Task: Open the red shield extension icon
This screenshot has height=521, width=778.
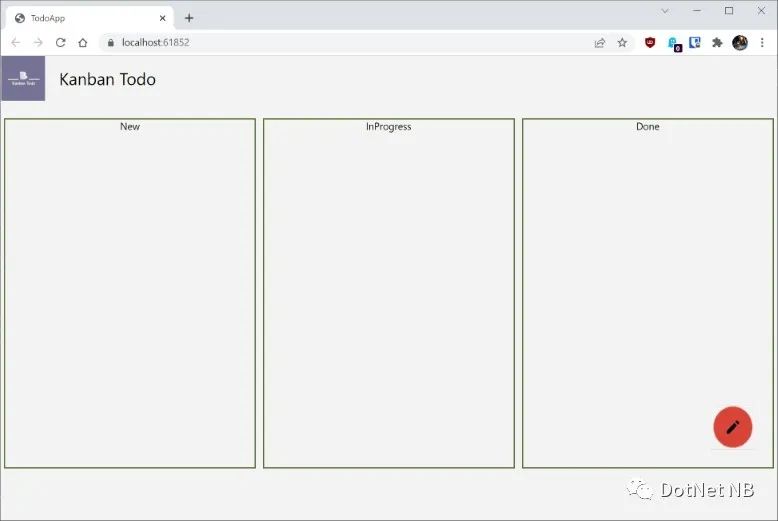Action: point(650,43)
